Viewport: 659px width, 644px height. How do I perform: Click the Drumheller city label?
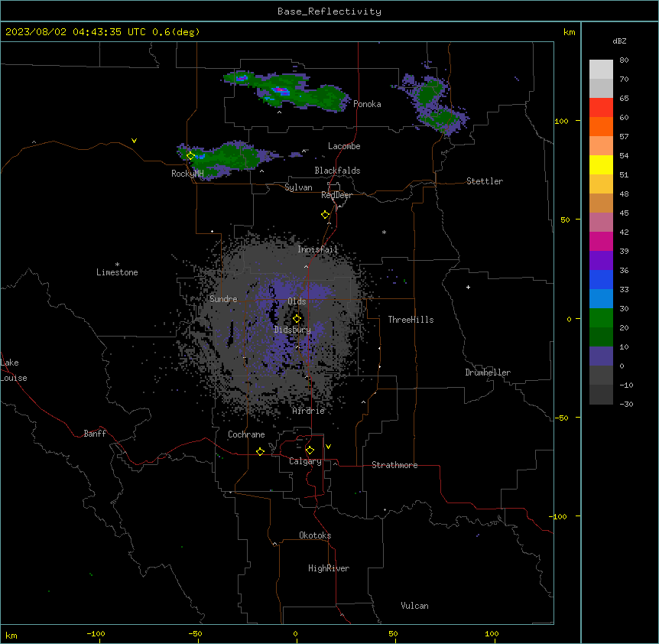pos(488,372)
